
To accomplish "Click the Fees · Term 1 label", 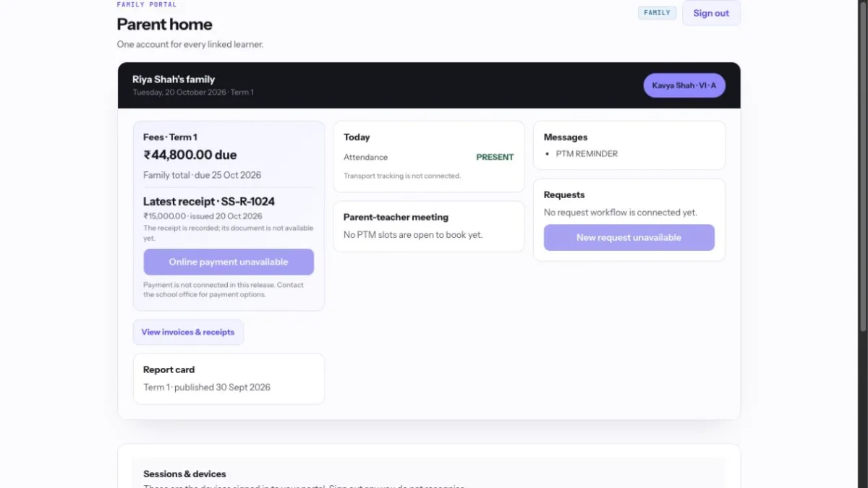I will tap(170, 137).
